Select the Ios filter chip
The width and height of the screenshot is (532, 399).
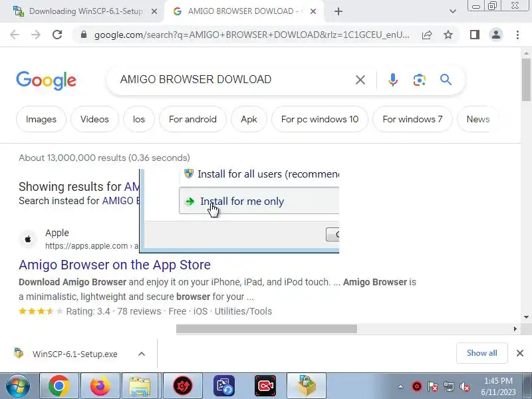pos(139,119)
